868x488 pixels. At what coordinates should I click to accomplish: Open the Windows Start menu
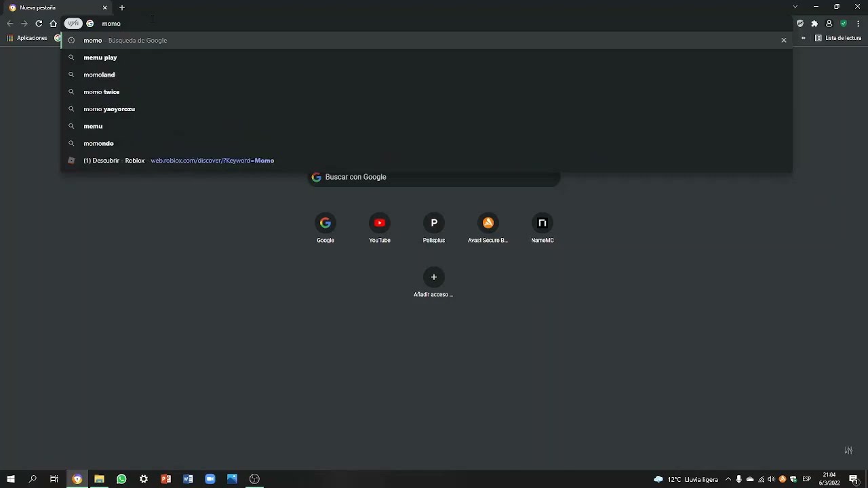(x=11, y=479)
